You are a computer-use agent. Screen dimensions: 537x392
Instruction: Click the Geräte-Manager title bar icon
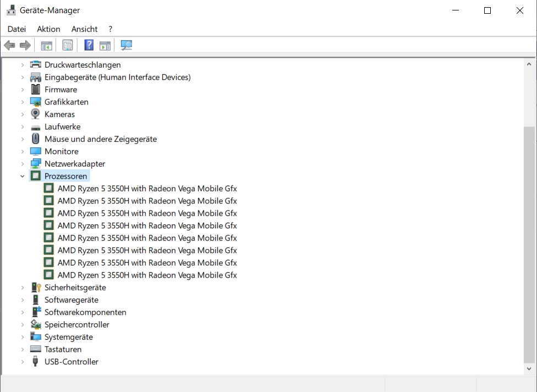point(12,10)
